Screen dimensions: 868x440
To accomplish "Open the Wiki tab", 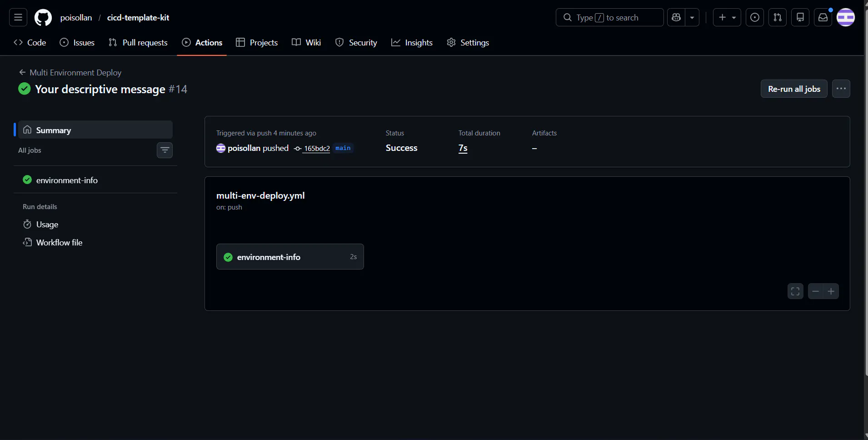I will 307,42.
